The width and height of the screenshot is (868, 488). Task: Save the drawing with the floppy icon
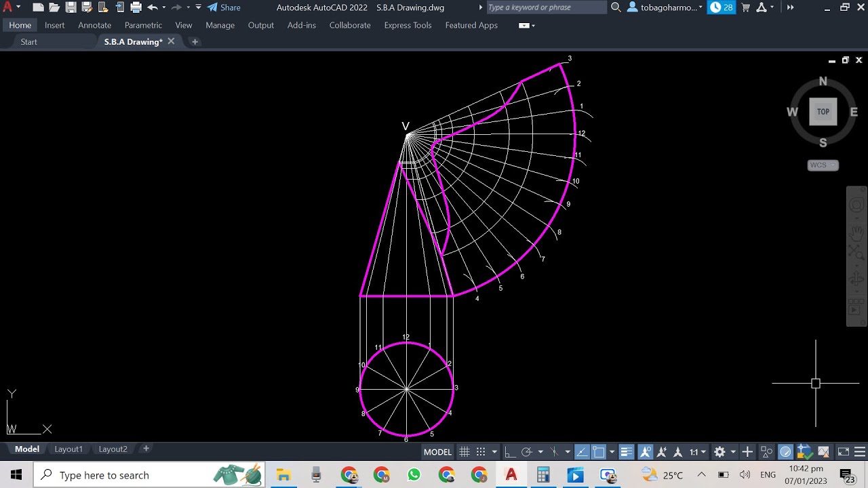[71, 7]
